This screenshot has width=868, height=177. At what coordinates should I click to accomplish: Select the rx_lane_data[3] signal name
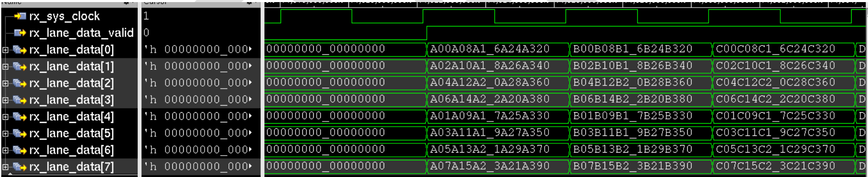point(71,100)
